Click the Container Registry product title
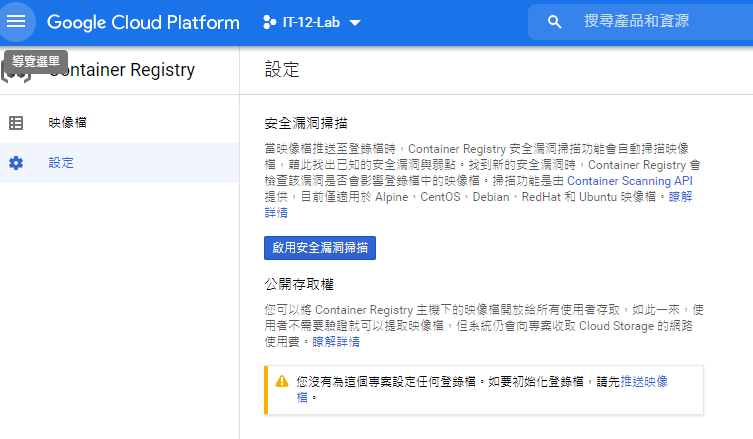Screen dimensions: 753x439 click(x=122, y=70)
